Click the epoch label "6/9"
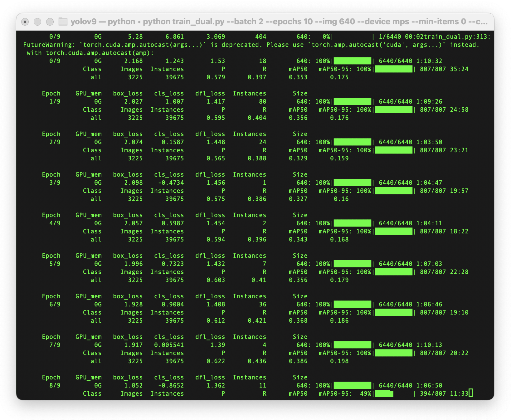The height and width of the screenshot is (420, 516). (x=55, y=304)
